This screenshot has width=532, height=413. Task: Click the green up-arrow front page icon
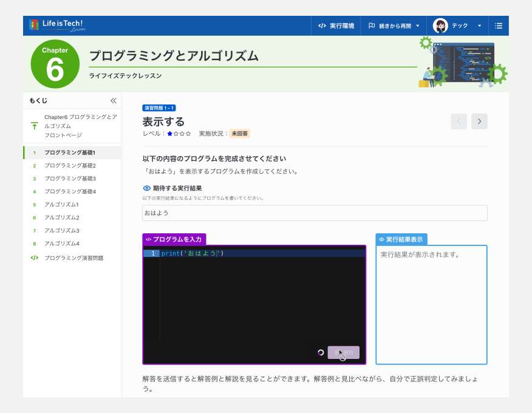[x=34, y=126]
